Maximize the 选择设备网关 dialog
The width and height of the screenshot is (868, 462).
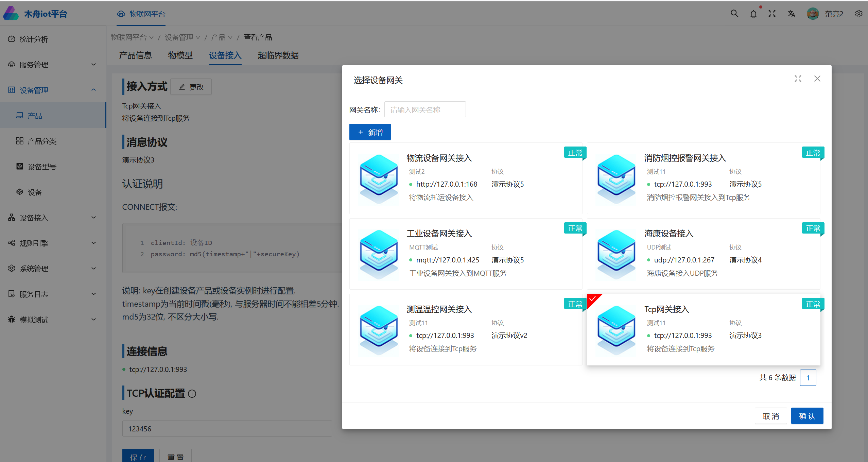tap(798, 79)
